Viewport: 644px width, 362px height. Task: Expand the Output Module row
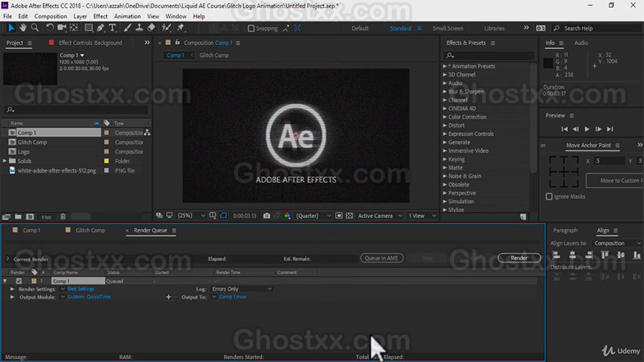(x=12, y=297)
